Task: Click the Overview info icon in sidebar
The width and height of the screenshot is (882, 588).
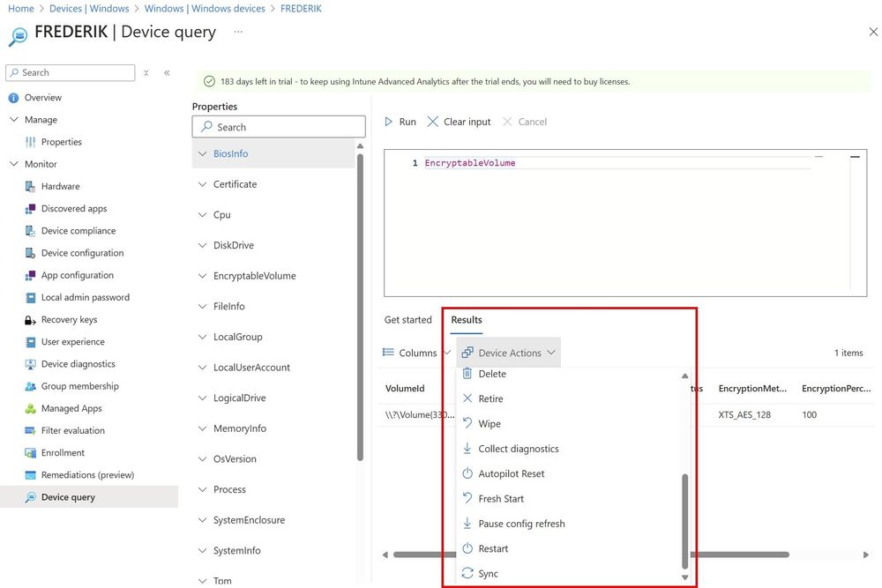Action: point(13,98)
